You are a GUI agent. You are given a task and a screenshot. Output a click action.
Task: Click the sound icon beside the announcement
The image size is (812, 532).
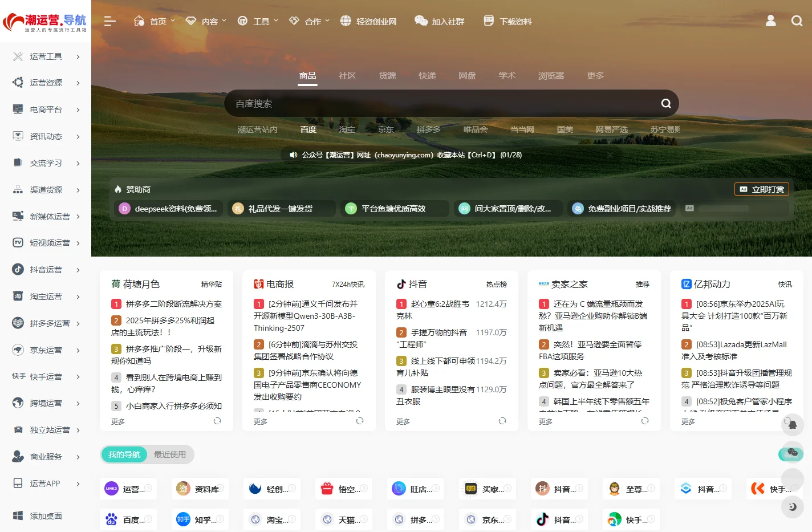coord(294,155)
